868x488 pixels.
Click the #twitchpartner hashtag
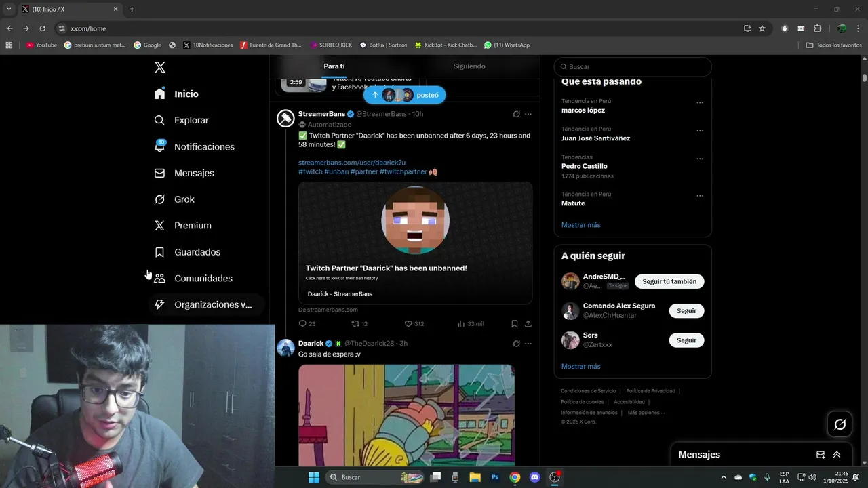click(x=403, y=172)
